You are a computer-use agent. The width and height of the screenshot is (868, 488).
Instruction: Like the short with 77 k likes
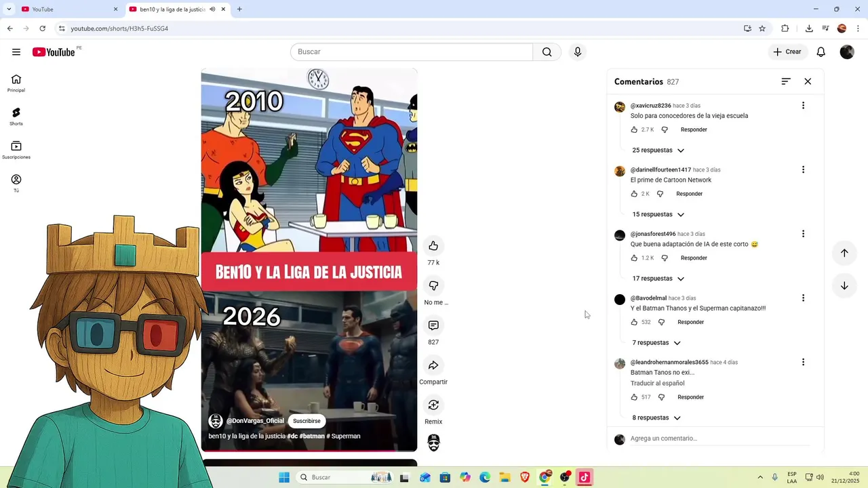[433, 246]
